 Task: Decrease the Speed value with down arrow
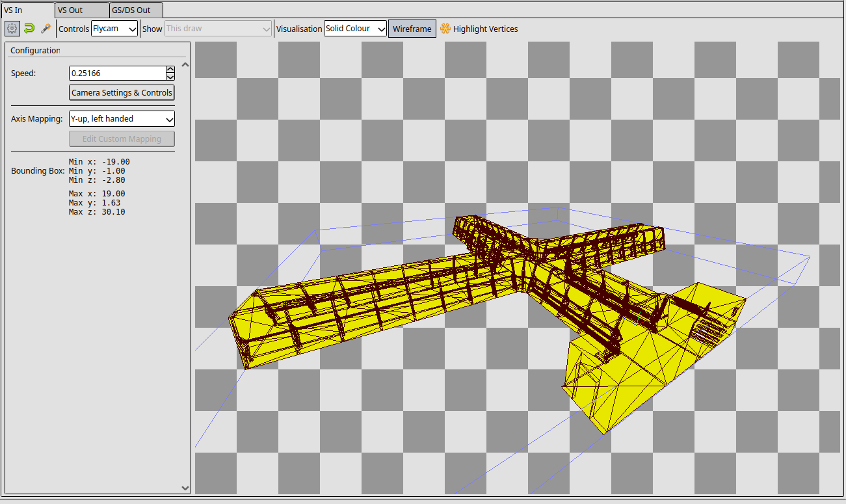click(x=170, y=77)
